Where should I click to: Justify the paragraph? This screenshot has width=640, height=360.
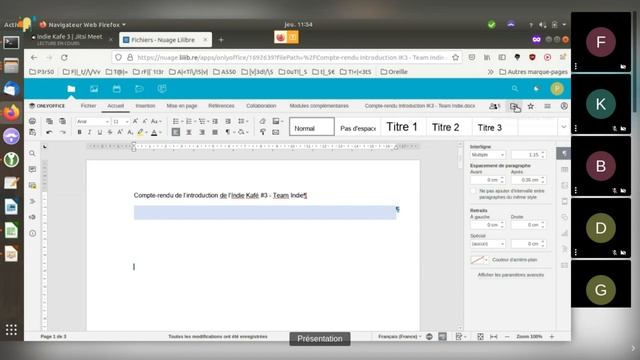[x=215, y=132]
